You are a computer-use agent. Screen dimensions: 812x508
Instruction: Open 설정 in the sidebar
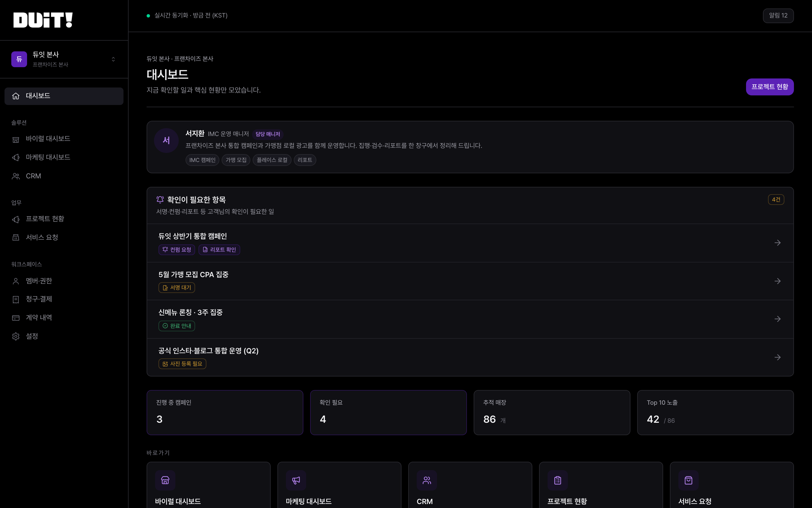pyautogui.click(x=64, y=336)
